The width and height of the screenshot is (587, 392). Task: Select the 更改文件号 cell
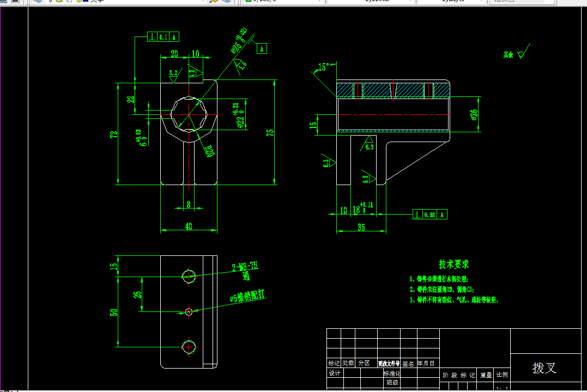(x=389, y=363)
